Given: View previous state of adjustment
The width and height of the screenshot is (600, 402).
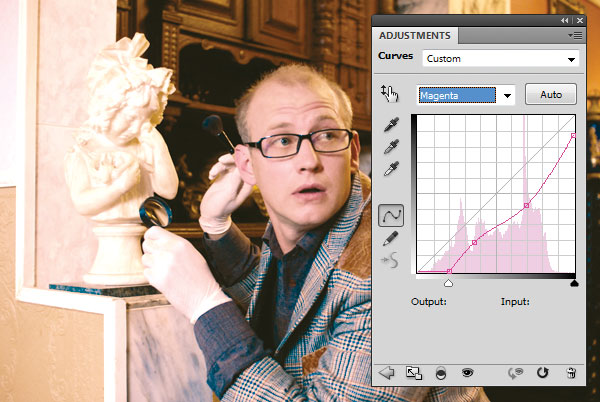Looking at the screenshot, I should click(x=515, y=373).
